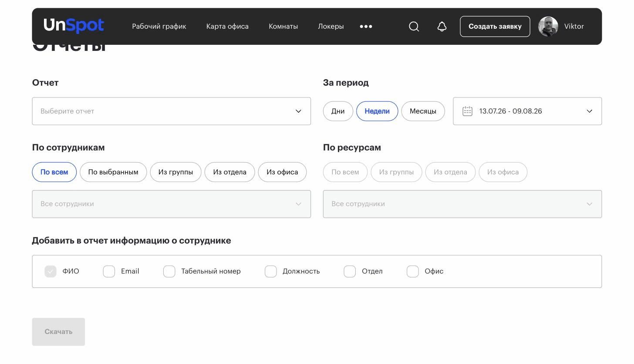Click the UnSpot logo
634x364 pixels.
point(74,26)
